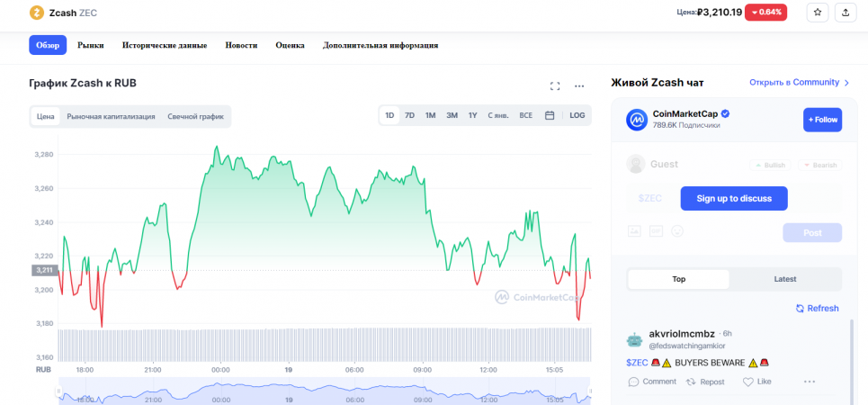This screenshot has height=405, width=868.
Task: Click akvriolmcmbz robot avatar
Action: tap(635, 339)
